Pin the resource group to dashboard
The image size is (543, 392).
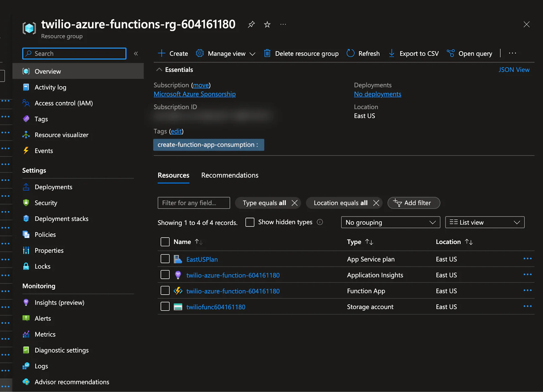point(251,24)
